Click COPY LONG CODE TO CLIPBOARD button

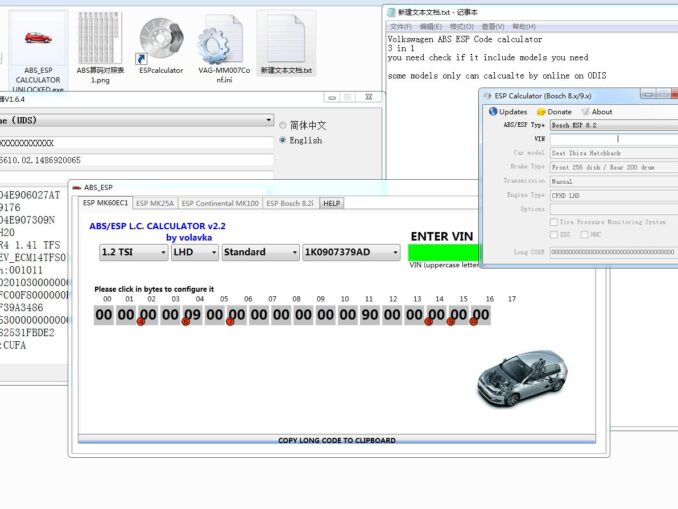coord(337,440)
